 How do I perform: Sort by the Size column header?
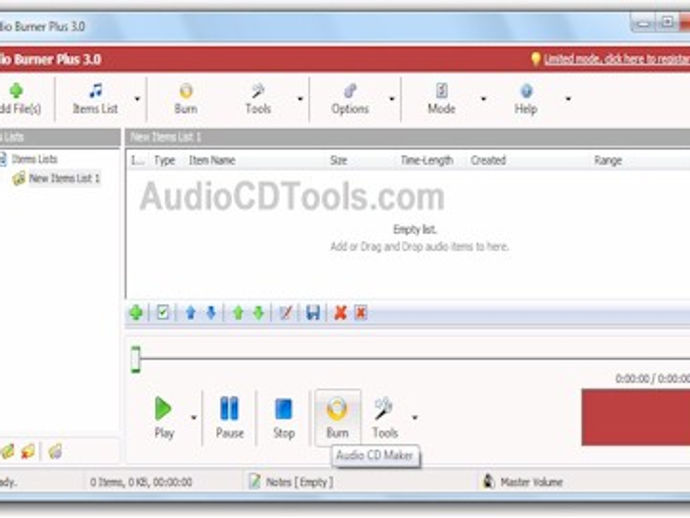pos(338,160)
